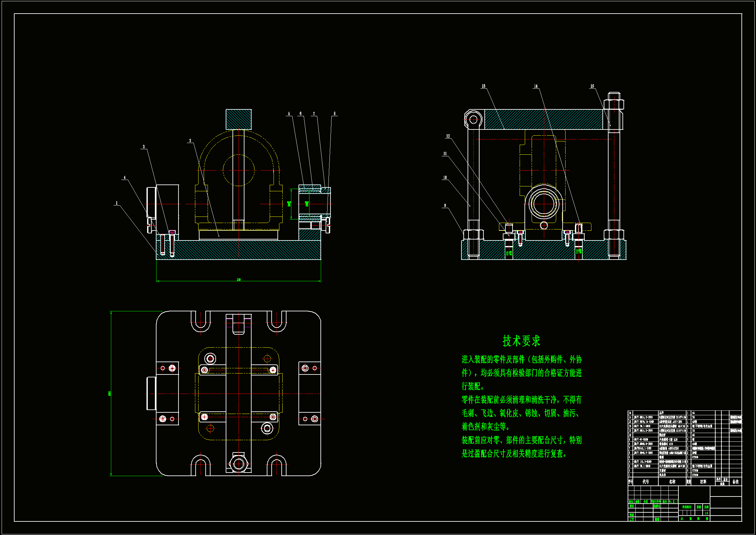Image resolution: width=756 pixels, height=535 pixels.
Task: Select part callout number 9 on side view
Action: pos(445,206)
